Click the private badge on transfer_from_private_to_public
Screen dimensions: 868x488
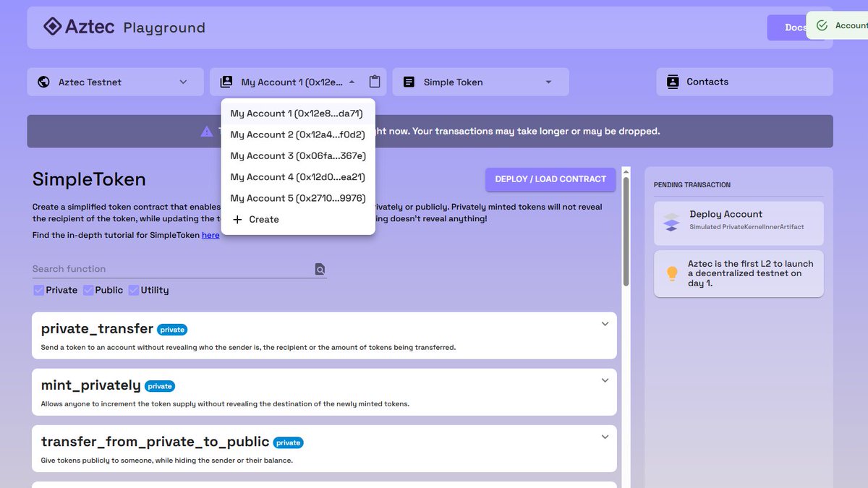click(288, 442)
